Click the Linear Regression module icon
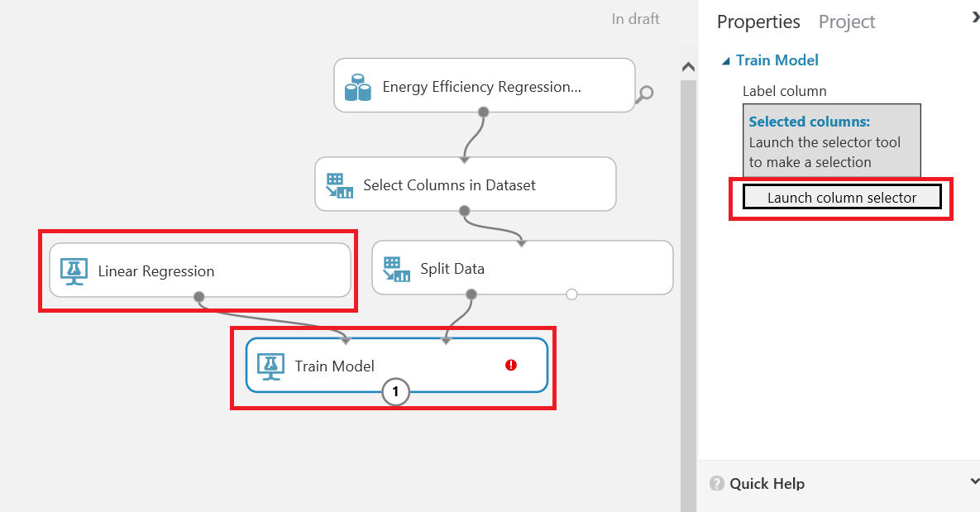 pos(74,270)
